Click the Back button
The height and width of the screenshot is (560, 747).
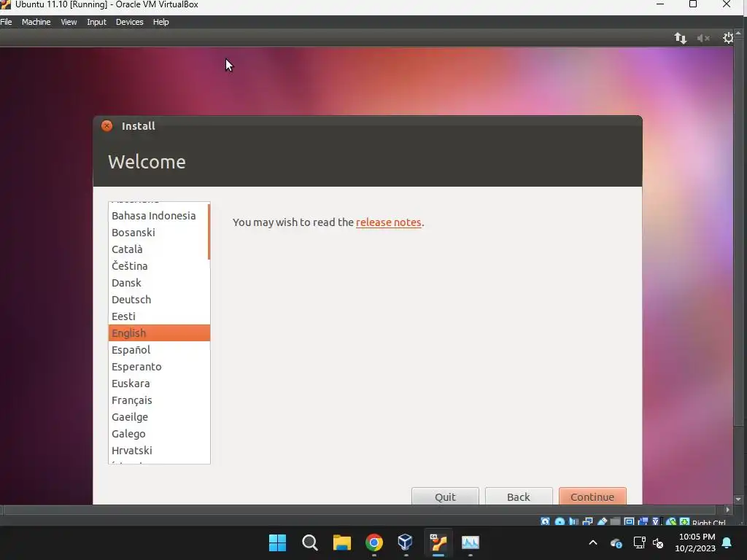tap(519, 496)
